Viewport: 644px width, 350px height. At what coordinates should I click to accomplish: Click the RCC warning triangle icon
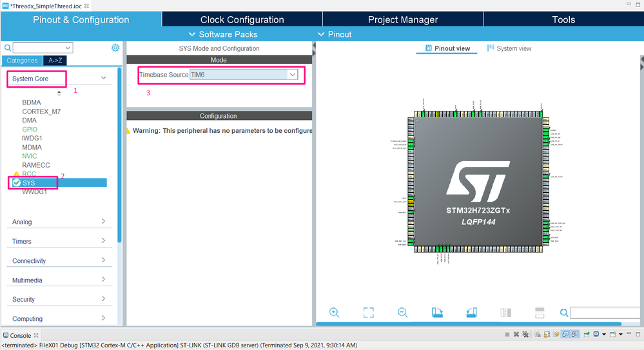(16, 174)
